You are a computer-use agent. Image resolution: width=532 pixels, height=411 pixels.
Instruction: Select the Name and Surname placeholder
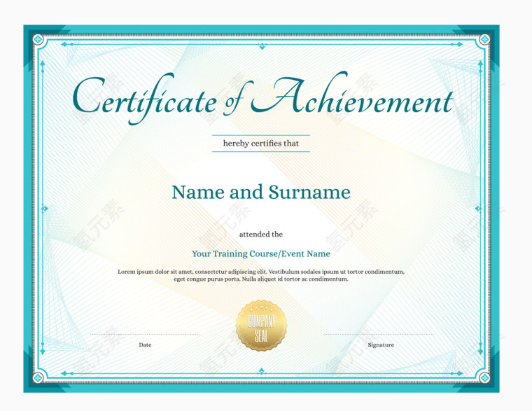pyautogui.click(x=261, y=192)
